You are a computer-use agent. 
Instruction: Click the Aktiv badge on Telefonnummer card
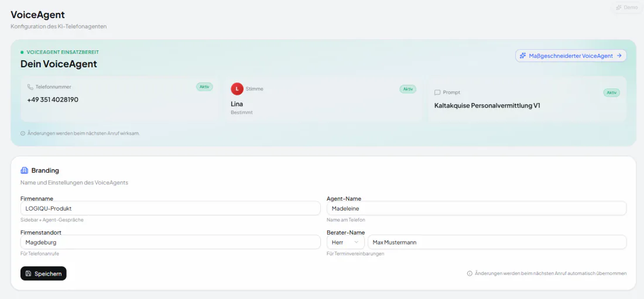click(x=204, y=87)
